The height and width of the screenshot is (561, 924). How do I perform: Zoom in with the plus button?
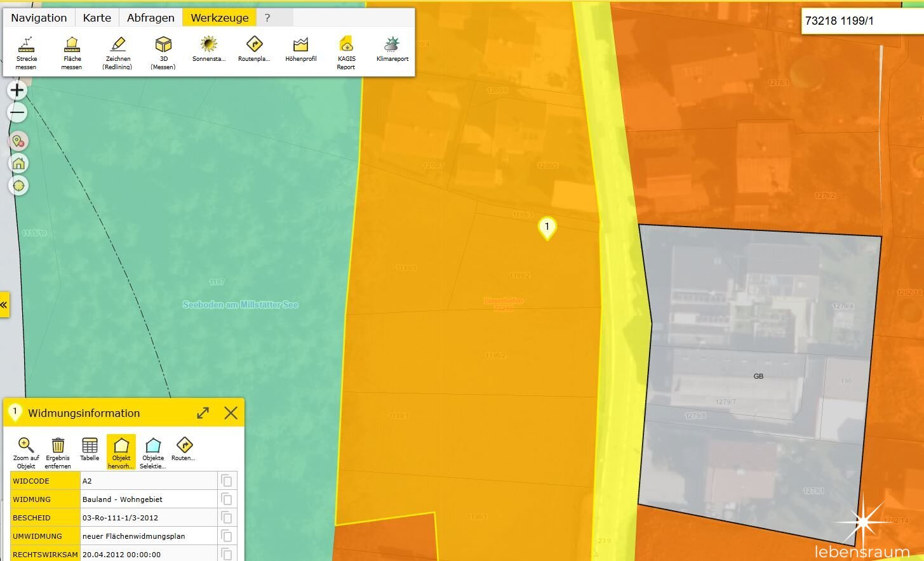tap(17, 90)
